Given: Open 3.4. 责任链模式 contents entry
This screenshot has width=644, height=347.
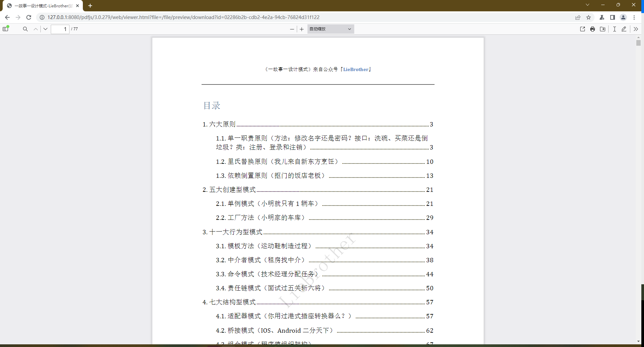Looking at the screenshot, I should pyautogui.click(x=324, y=288).
